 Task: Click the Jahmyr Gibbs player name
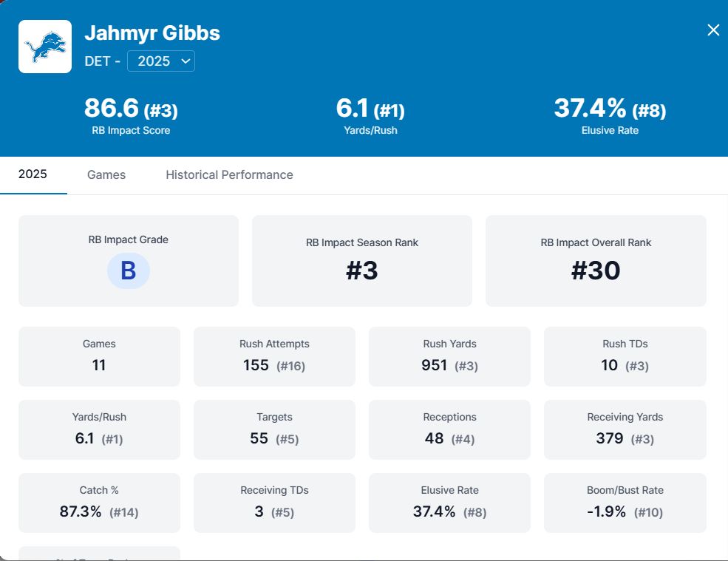pos(152,33)
